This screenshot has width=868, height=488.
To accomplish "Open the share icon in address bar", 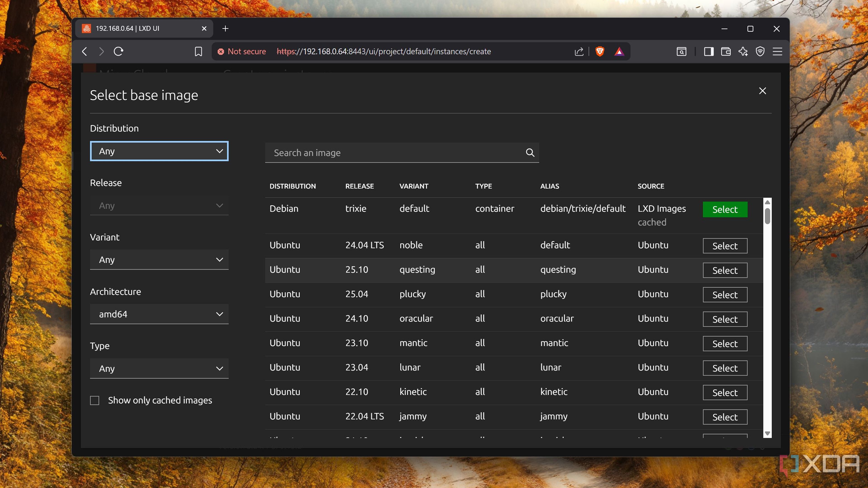I will click(x=579, y=52).
